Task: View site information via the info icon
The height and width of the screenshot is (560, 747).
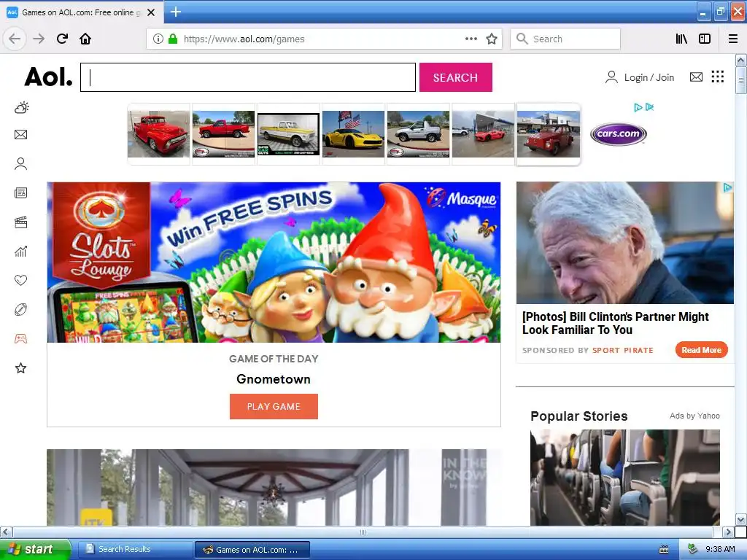Action: 158,39
